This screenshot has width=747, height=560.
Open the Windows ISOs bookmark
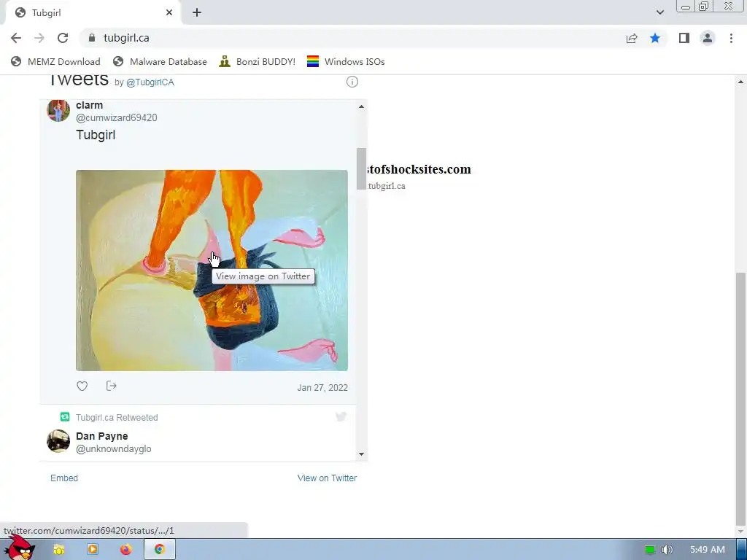[x=346, y=61]
